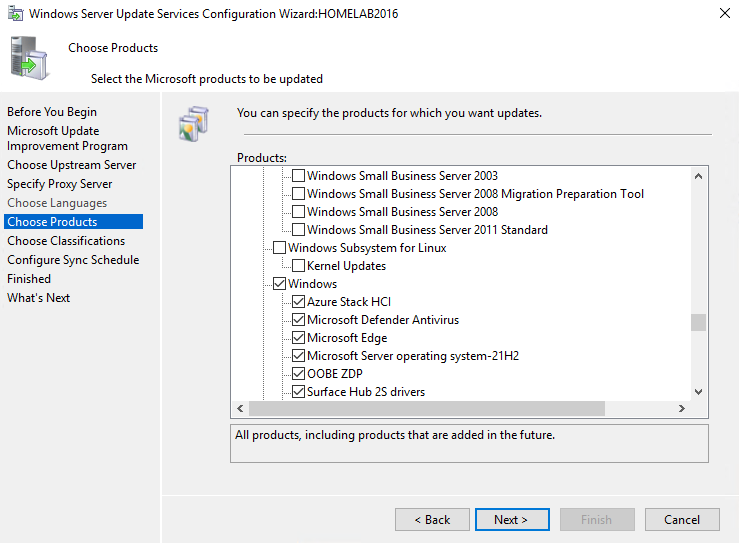Open Configure Sync Schedule step
The height and width of the screenshot is (543, 739).
(73, 260)
